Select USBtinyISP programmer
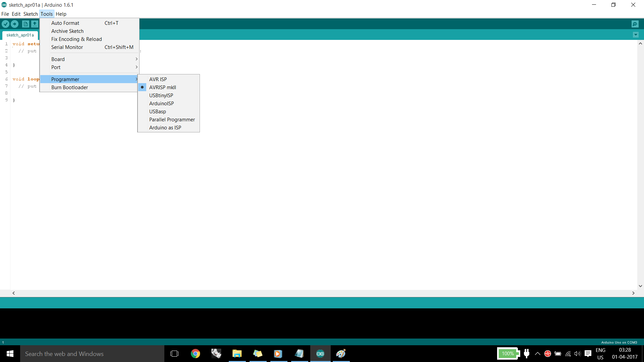This screenshot has width=644, height=362. coord(169,96)
